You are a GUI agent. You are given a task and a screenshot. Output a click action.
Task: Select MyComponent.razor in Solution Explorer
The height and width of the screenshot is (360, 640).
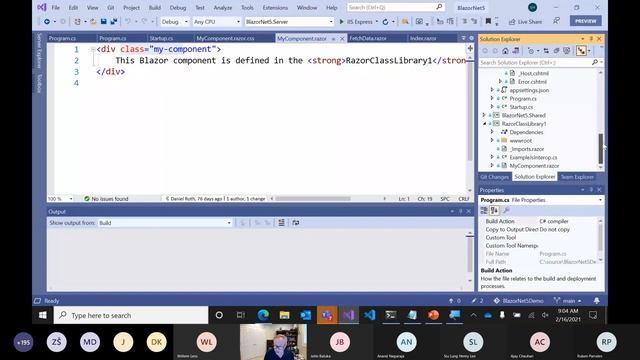[534, 166]
